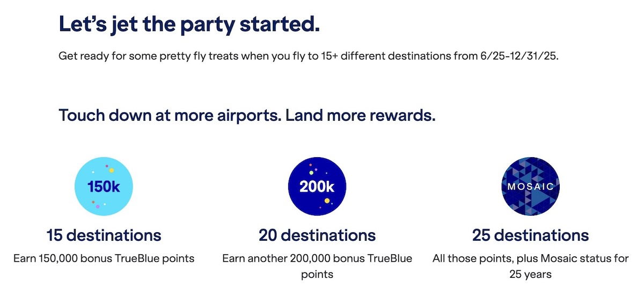Click 'Land more rewards.' part of subheading
Viewport: 644px width, 295px height.
pos(361,115)
